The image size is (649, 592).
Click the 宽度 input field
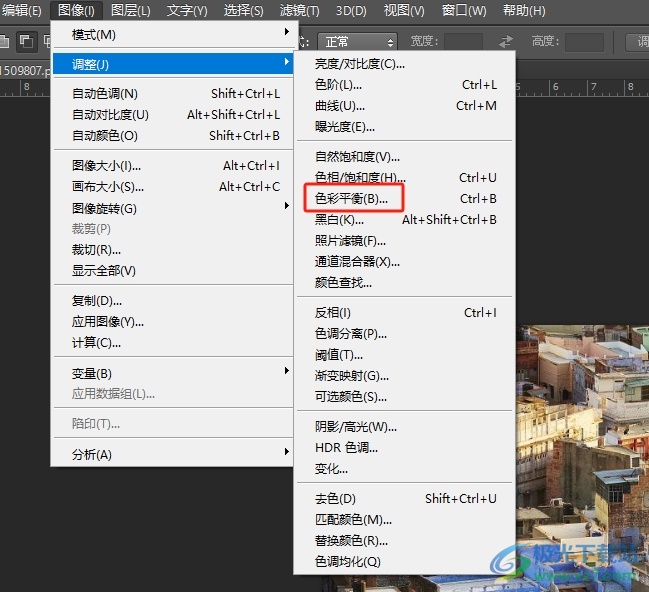463,42
